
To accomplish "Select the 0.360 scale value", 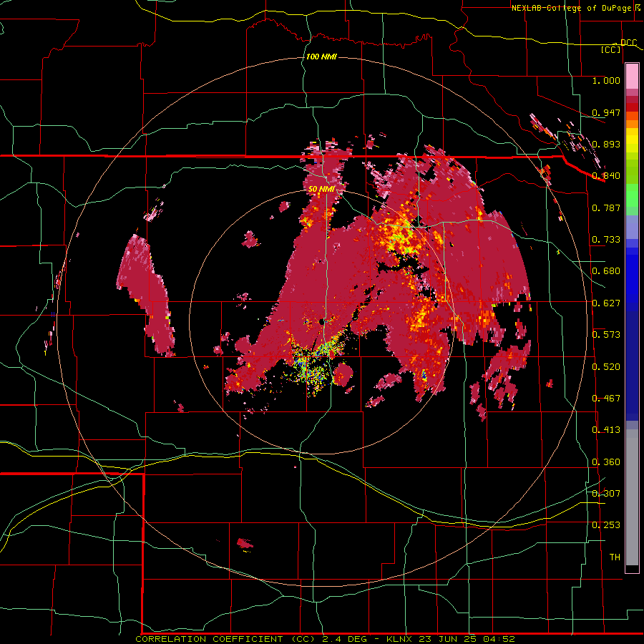I will coord(606,462).
